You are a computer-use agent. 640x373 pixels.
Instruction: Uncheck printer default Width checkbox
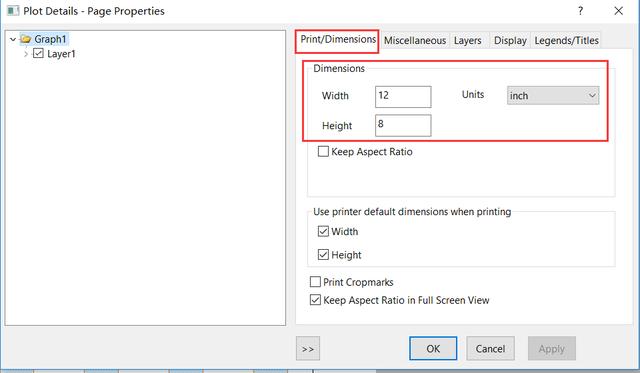323,231
